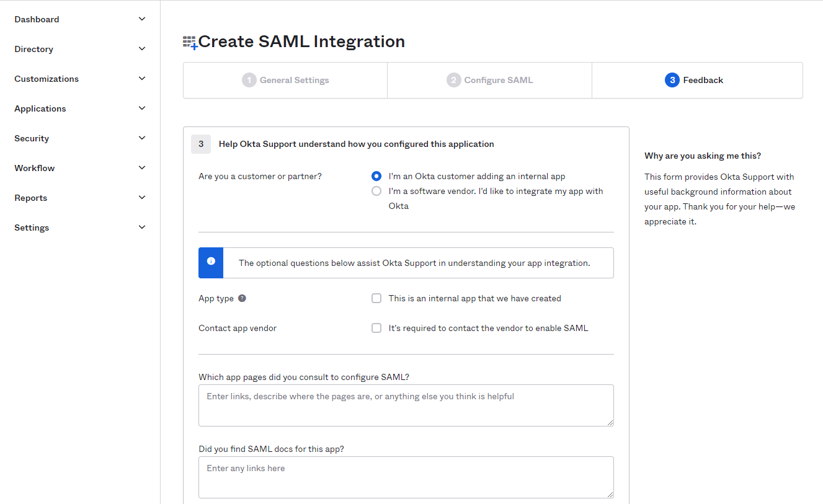Click the SAML docs links text area
The width and height of the screenshot is (823, 504).
point(406,477)
